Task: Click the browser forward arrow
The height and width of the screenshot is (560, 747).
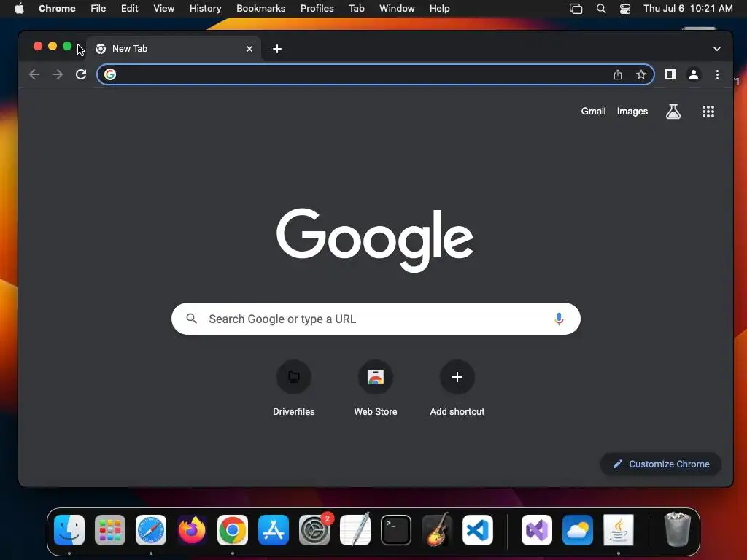Action: click(58, 74)
